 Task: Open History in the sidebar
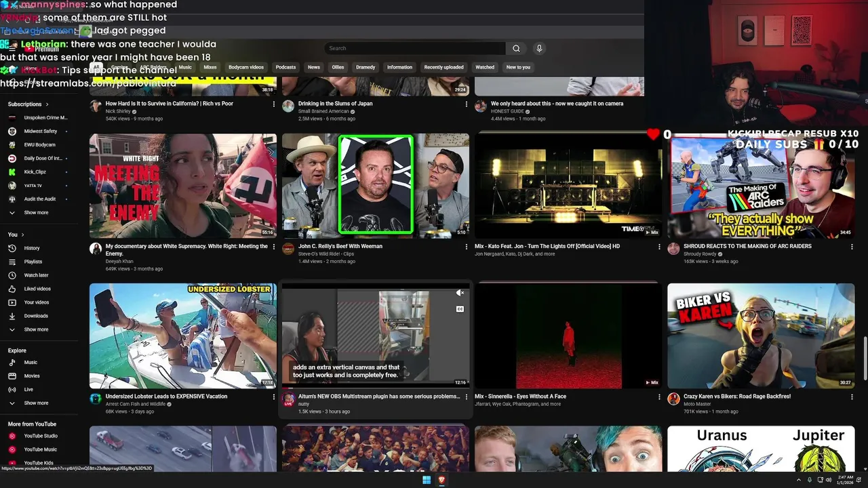tap(32, 248)
